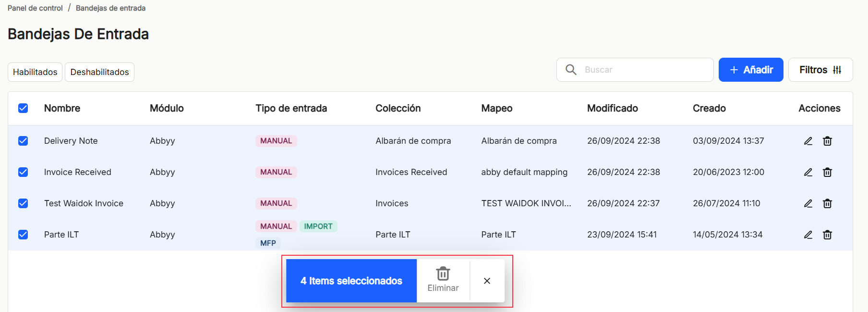Switch to the Deshabilitados tab
This screenshot has width=868, height=312.
click(x=99, y=72)
